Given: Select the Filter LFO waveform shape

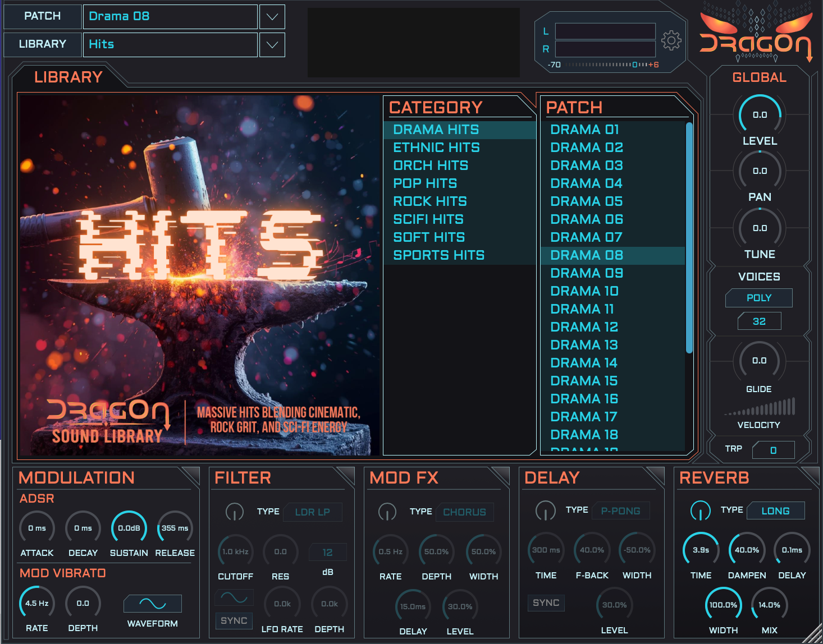Looking at the screenshot, I should pyautogui.click(x=234, y=597).
